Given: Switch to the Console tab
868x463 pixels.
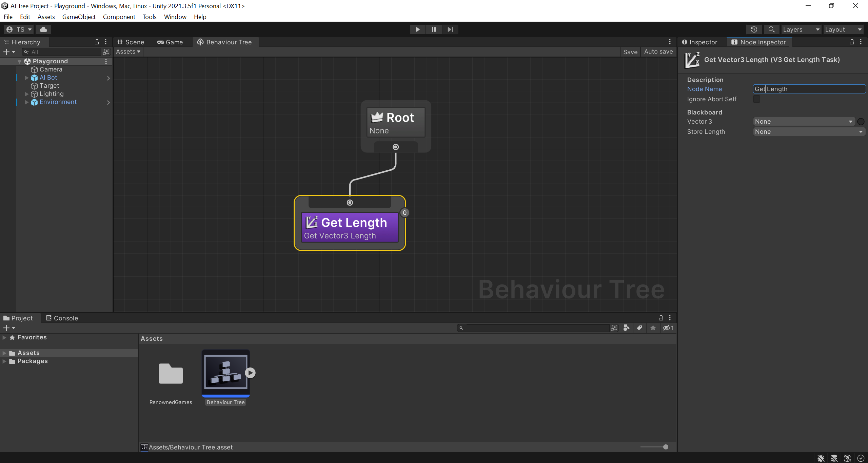Looking at the screenshot, I should 62,318.
